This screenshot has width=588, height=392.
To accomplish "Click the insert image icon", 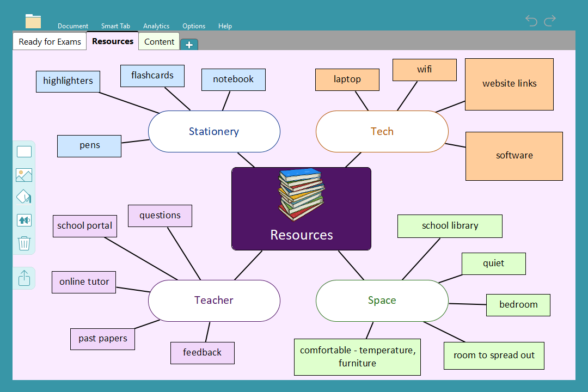I will tap(24, 175).
